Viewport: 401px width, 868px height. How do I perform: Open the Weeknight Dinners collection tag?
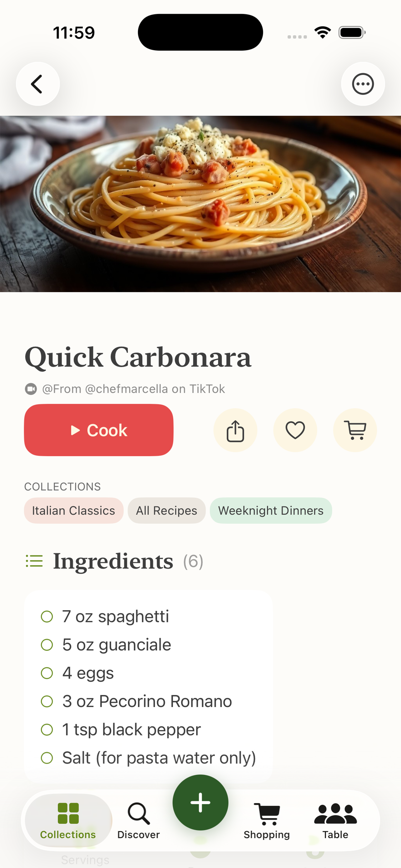270,511
